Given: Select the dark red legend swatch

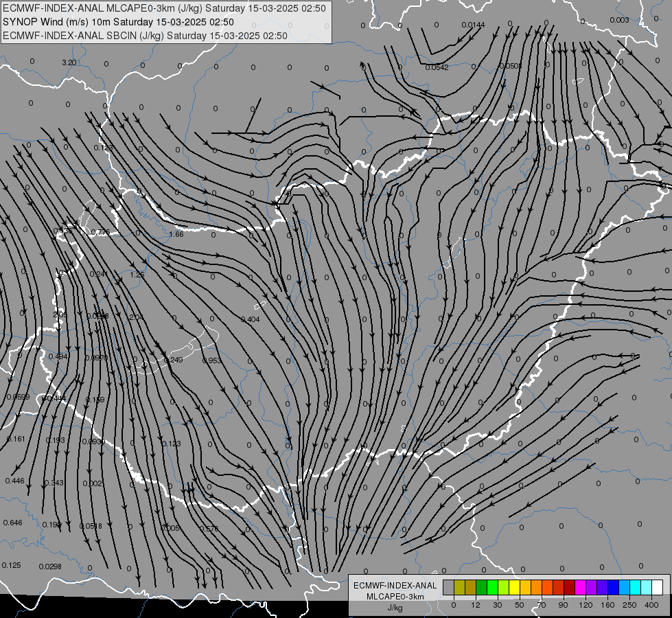Looking at the screenshot, I should click(x=569, y=587).
